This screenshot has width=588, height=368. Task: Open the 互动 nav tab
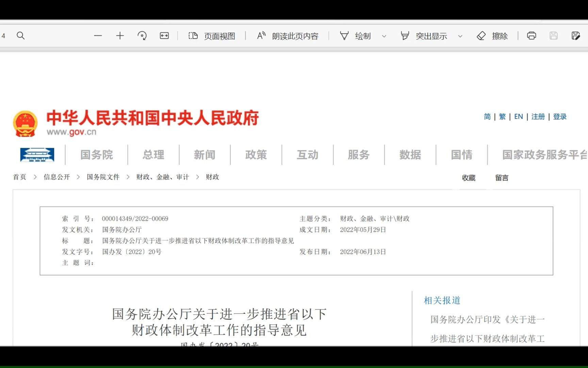(x=308, y=155)
